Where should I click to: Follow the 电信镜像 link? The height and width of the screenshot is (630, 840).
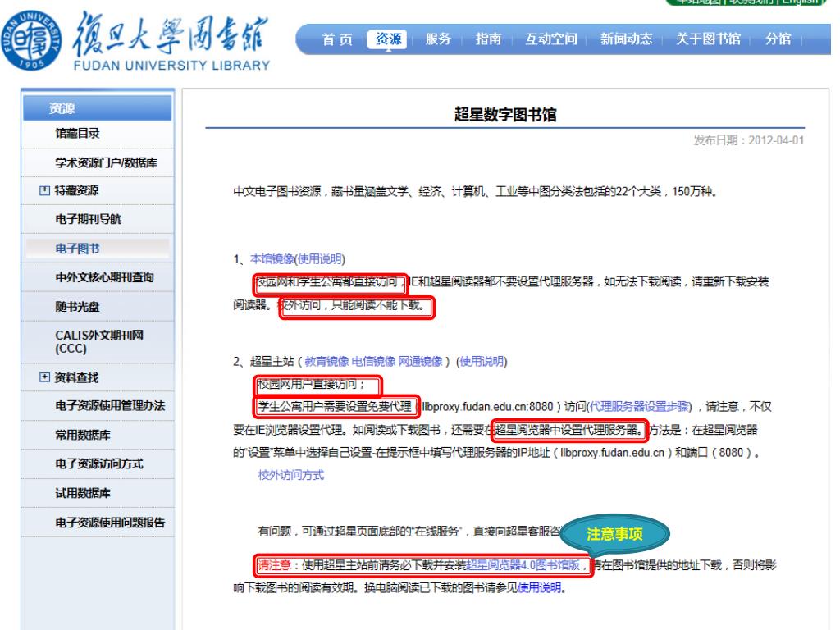point(373,362)
